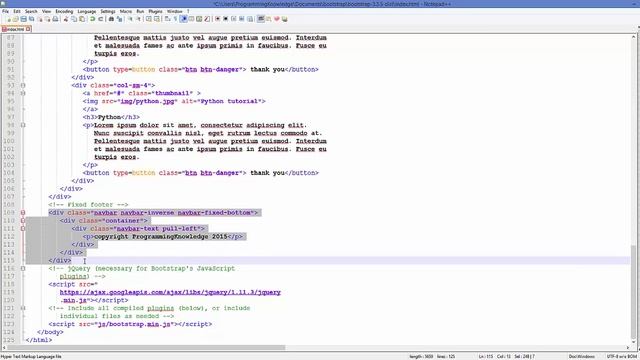
Task: Click the Paste clipboard icon
Action: pyautogui.click(x=82, y=19)
